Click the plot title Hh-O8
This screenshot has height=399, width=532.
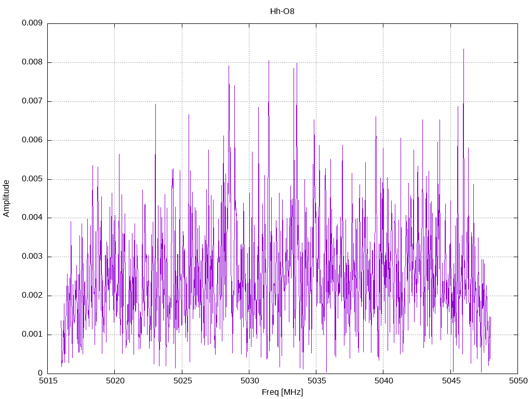point(282,11)
